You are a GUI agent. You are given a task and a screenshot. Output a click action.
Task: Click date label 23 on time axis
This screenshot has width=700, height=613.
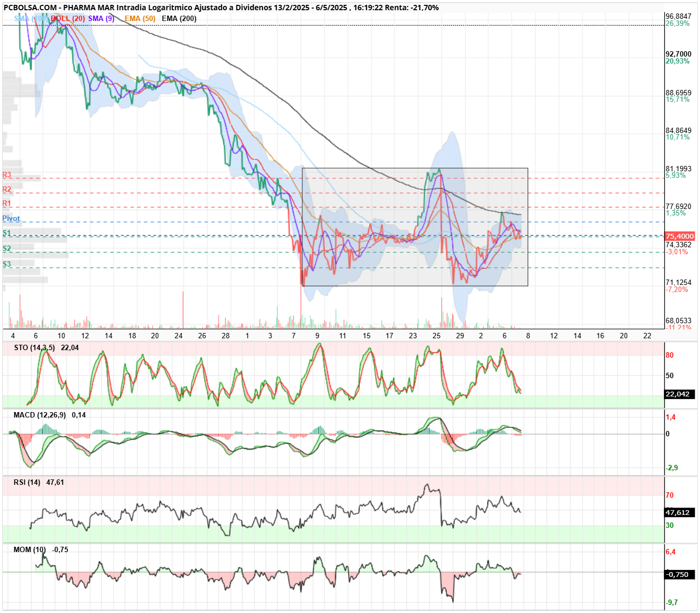point(413,336)
